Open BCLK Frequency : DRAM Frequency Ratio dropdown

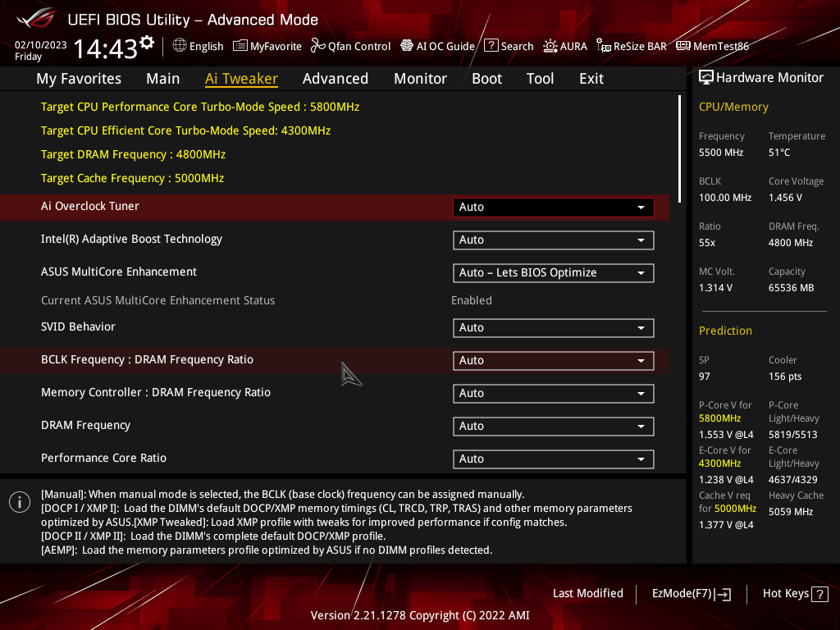(x=554, y=361)
